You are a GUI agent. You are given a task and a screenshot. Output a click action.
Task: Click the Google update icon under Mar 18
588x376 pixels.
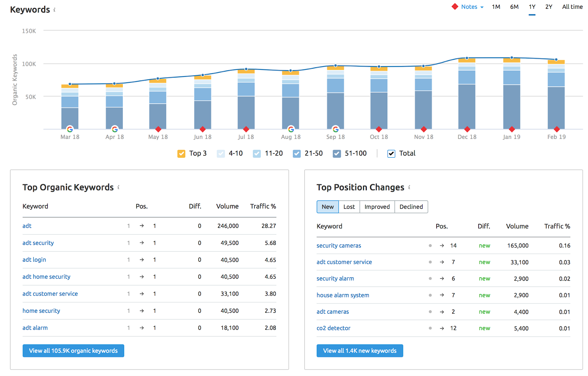(70, 129)
